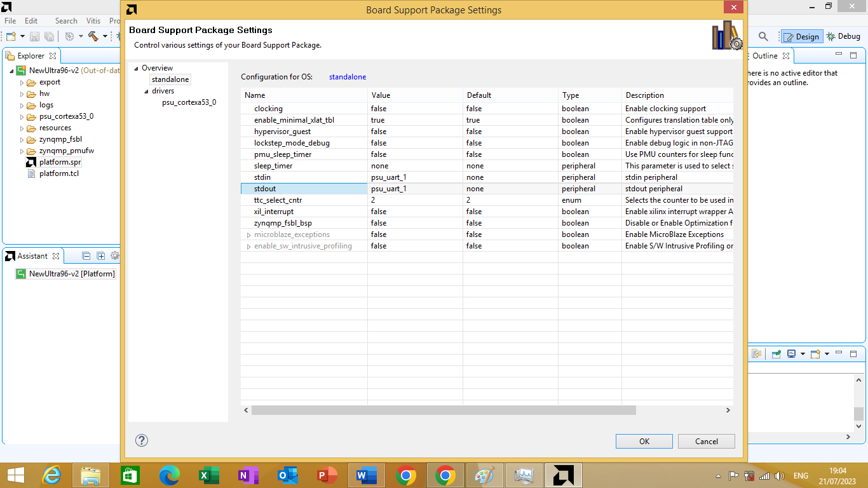Image resolution: width=868 pixels, height=488 pixels.
Task: Expand the zynqmp_fsbl folder
Action: (22, 139)
